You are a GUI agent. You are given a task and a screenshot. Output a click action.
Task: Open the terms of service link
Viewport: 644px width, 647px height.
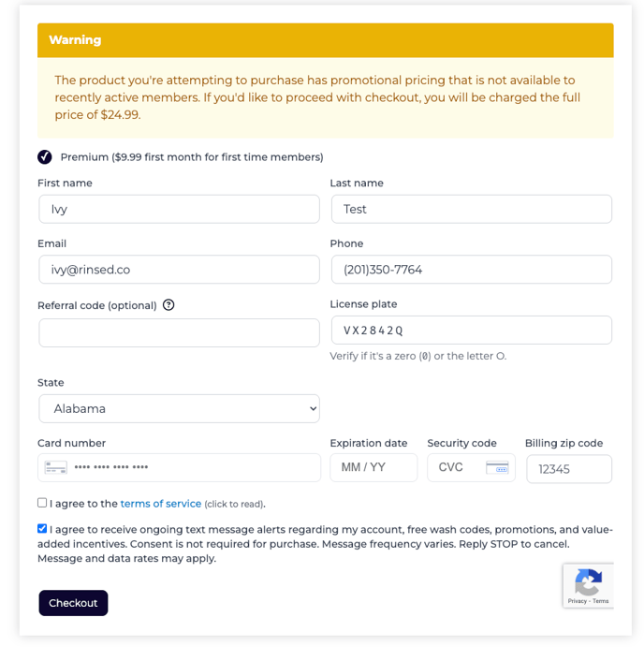pos(160,504)
